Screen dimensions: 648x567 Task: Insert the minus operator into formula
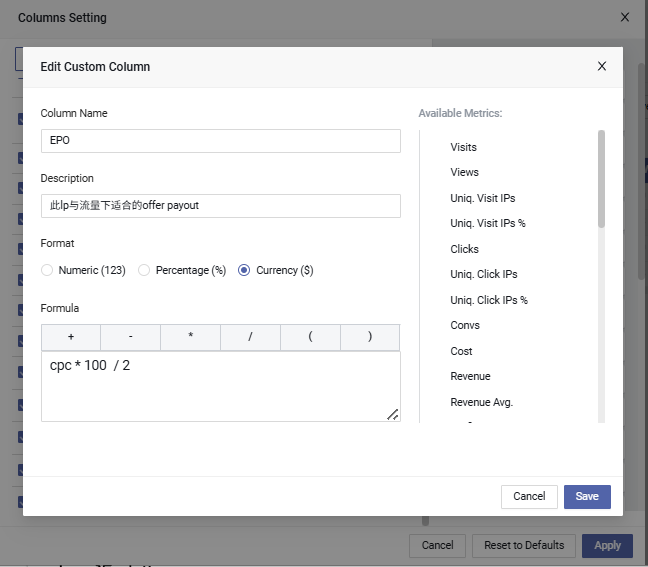coord(131,337)
